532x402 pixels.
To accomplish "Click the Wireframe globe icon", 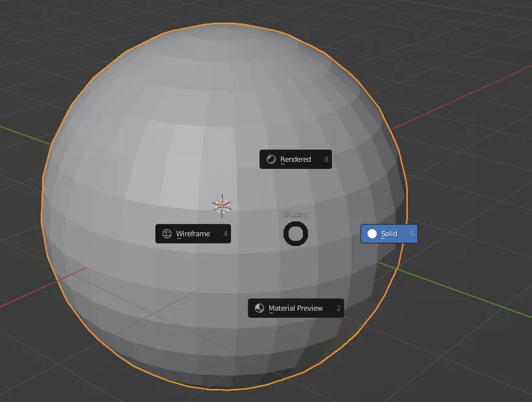I will tap(167, 234).
